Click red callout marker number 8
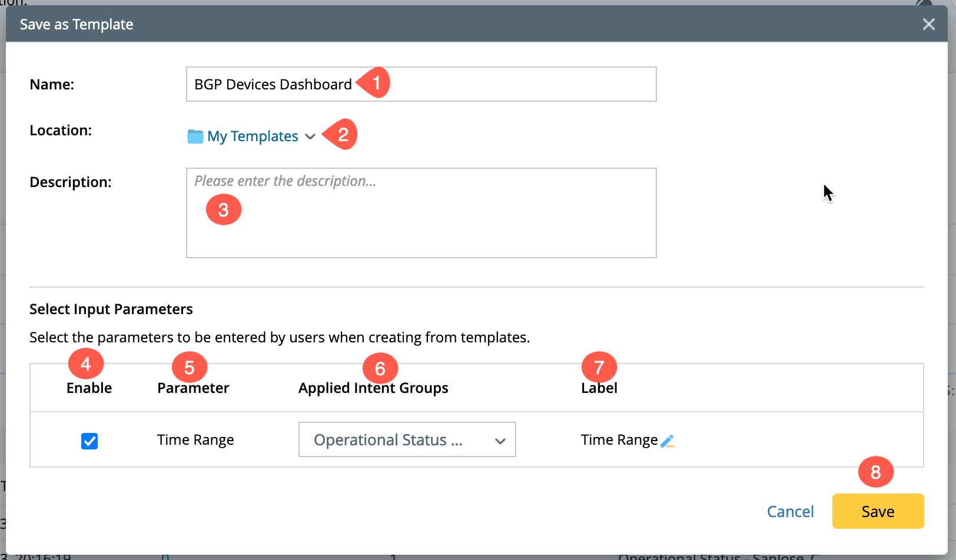The height and width of the screenshot is (560, 956). tap(875, 472)
